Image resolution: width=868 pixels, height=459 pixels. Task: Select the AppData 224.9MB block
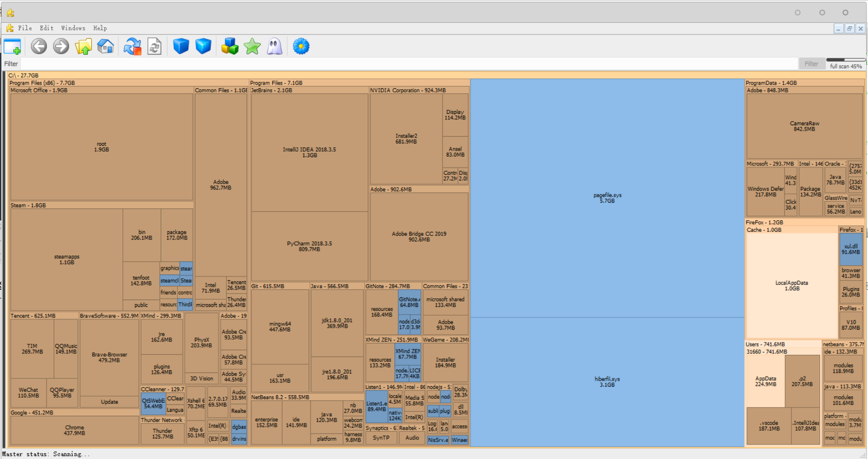click(766, 381)
